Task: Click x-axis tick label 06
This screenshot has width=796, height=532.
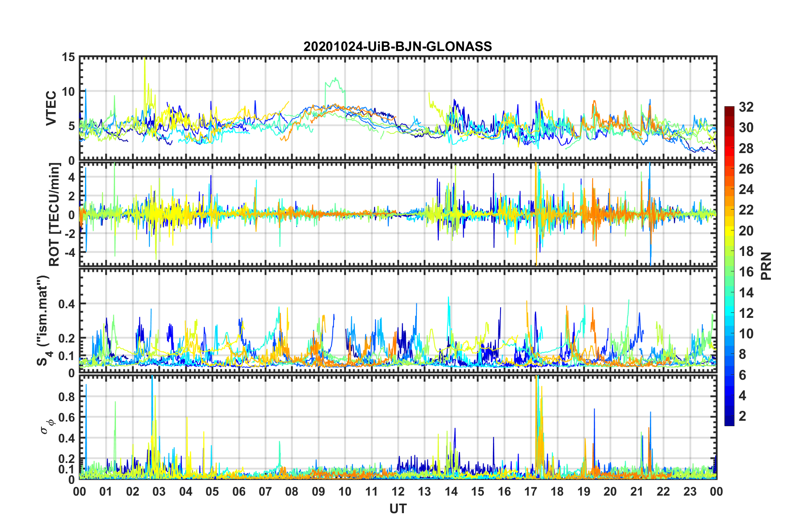Action: pyautogui.click(x=239, y=491)
